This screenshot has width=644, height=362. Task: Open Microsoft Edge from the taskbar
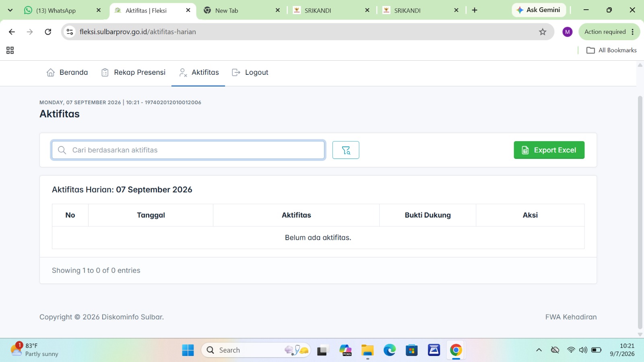pos(390,350)
